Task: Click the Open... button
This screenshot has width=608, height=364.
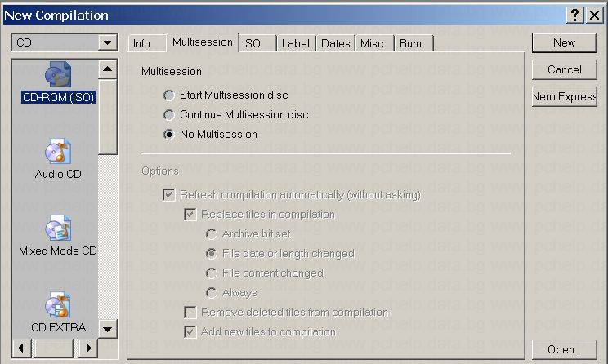Action: coord(564,349)
